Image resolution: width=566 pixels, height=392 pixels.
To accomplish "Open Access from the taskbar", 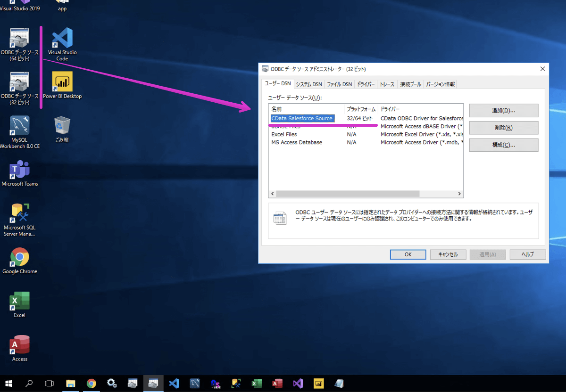I will point(277,384).
